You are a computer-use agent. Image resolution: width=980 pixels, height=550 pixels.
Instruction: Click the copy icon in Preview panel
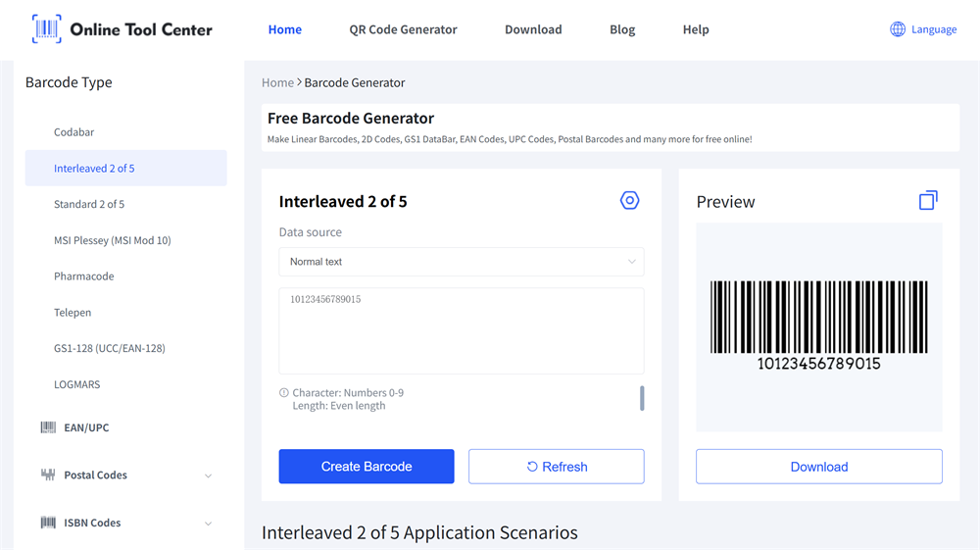pos(928,200)
